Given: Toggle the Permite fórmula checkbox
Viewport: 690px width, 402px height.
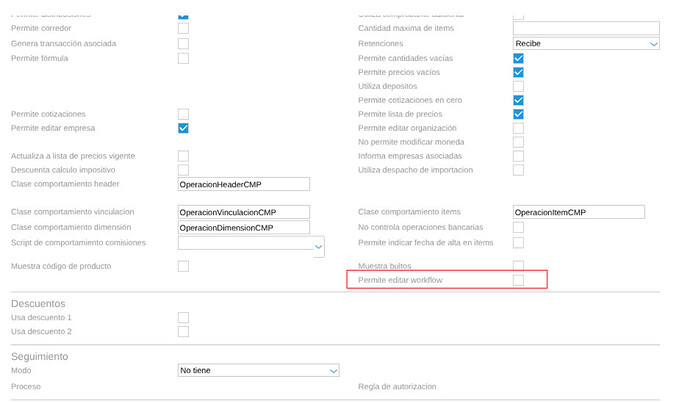Looking at the screenshot, I should pyautogui.click(x=183, y=59).
